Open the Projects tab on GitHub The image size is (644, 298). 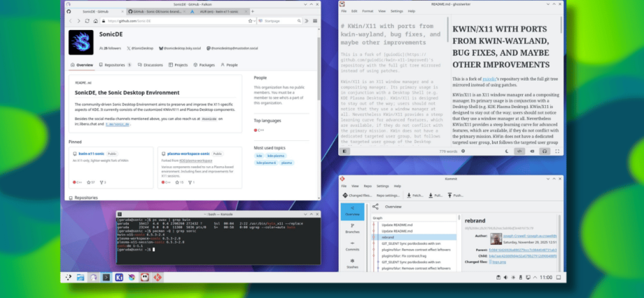coord(178,65)
